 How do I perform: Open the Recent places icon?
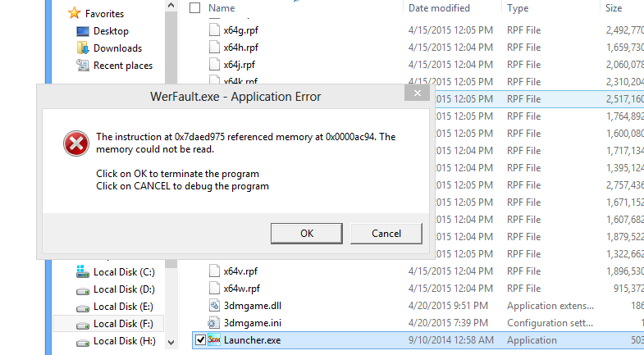coord(83,66)
